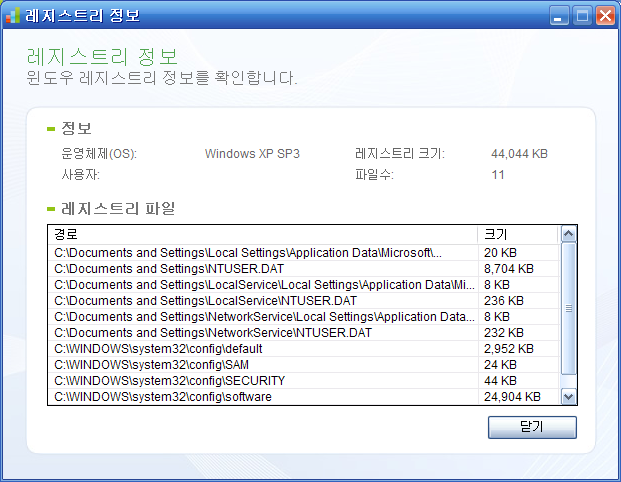
Task: Click the 44,044 KB registry size value
Action: (x=519, y=154)
